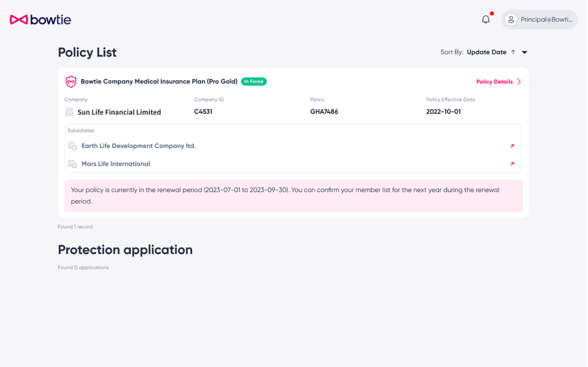The image size is (588, 367).
Task: Click the pink renewal period notice
Action: [x=293, y=196]
